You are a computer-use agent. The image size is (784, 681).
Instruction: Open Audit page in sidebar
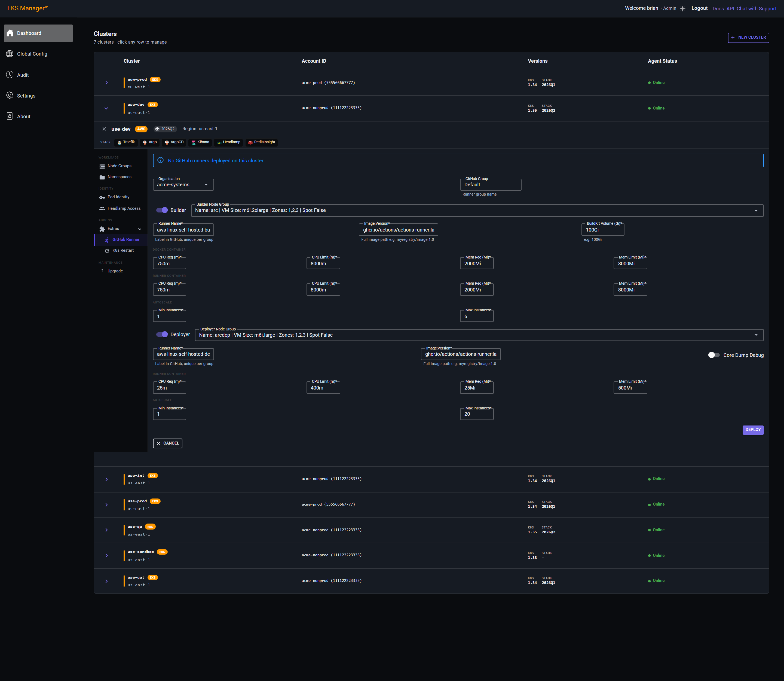[38, 75]
